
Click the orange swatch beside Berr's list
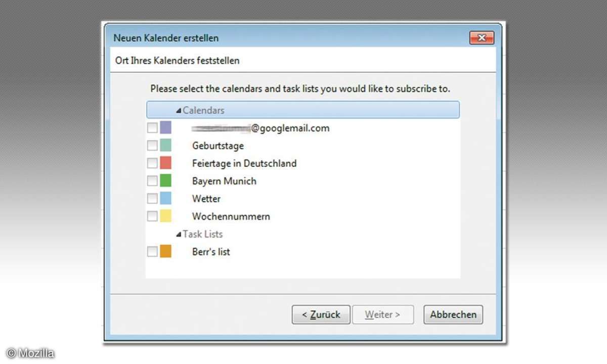pyautogui.click(x=165, y=251)
